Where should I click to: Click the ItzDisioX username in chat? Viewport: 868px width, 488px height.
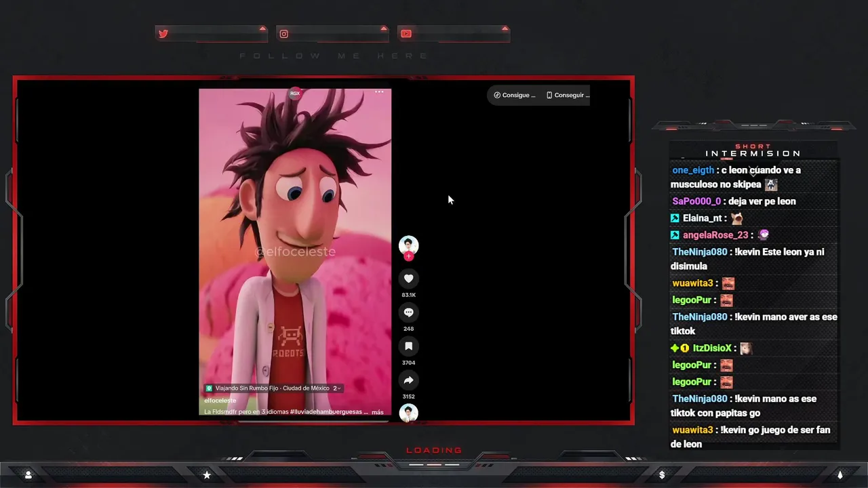pos(712,348)
